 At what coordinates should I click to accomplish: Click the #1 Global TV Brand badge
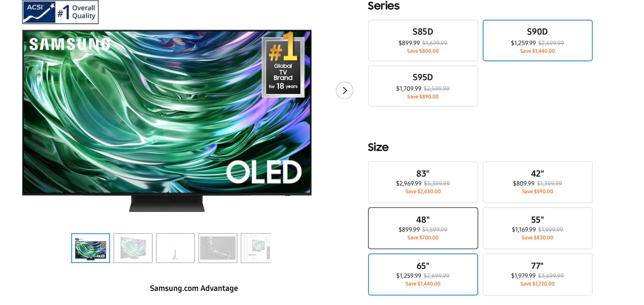pyautogui.click(x=283, y=67)
